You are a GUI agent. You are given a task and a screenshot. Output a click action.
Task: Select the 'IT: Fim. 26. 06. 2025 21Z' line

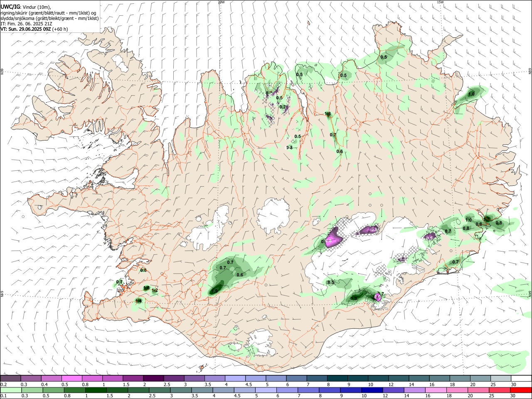[x=27, y=24]
